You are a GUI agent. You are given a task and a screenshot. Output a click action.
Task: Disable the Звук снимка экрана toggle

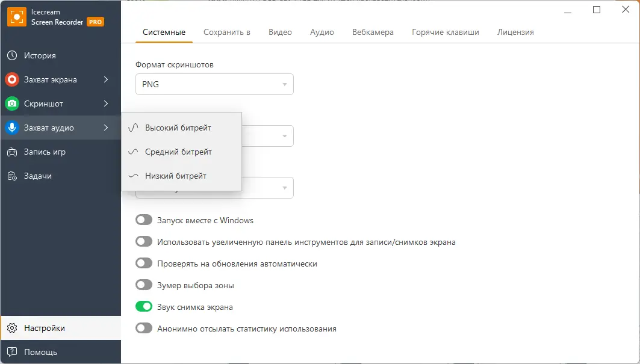coord(144,307)
